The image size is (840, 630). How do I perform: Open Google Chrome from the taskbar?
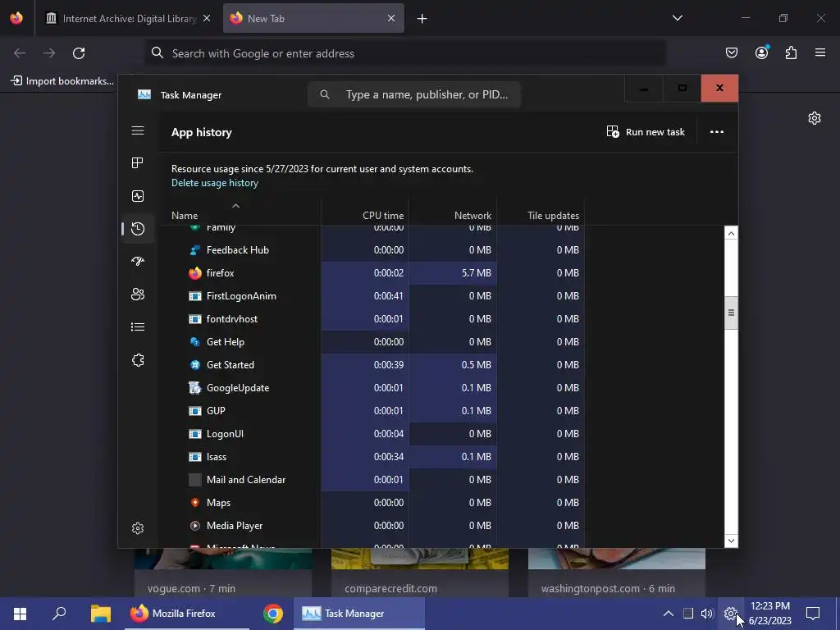pos(272,614)
